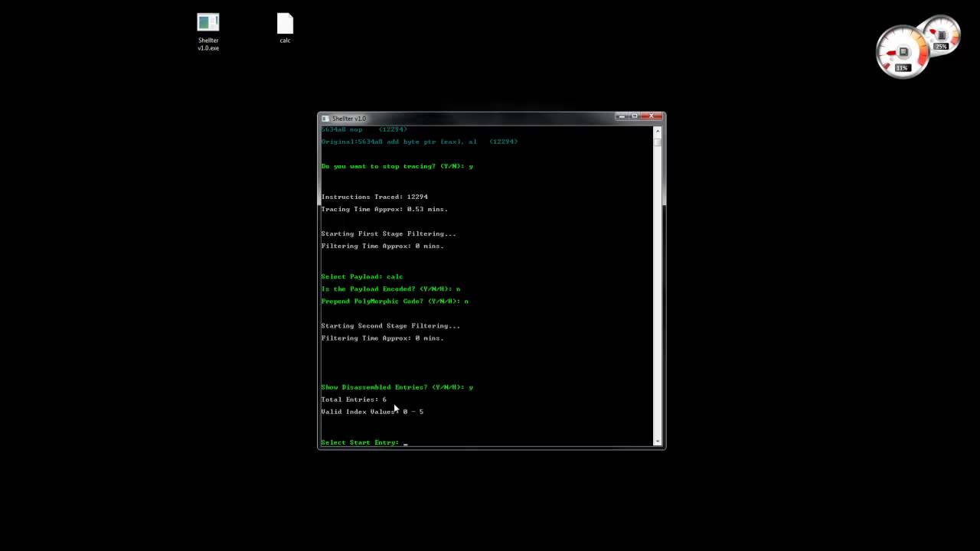Image resolution: width=980 pixels, height=551 pixels.
Task: Click the '5634a8 nop' line
Action: tap(364, 129)
